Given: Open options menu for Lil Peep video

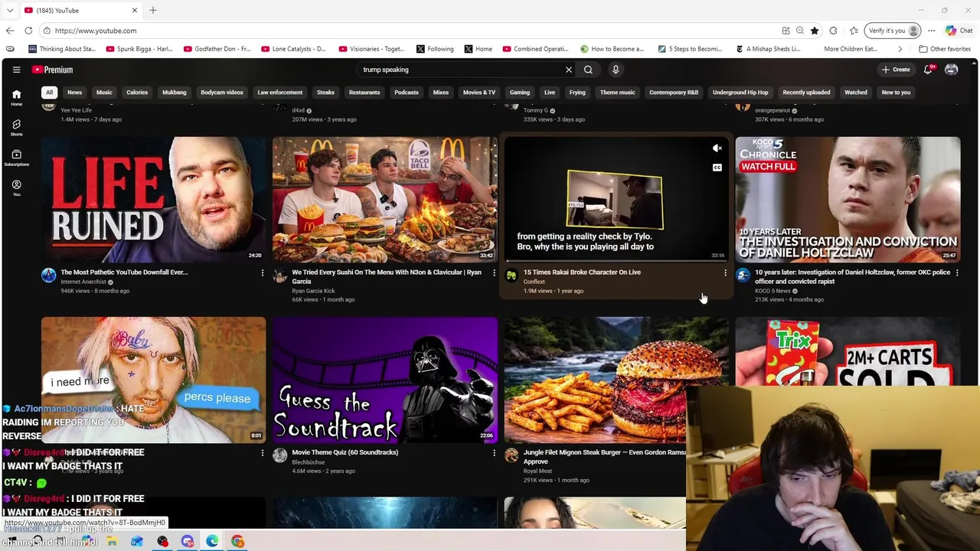Looking at the screenshot, I should (262, 453).
